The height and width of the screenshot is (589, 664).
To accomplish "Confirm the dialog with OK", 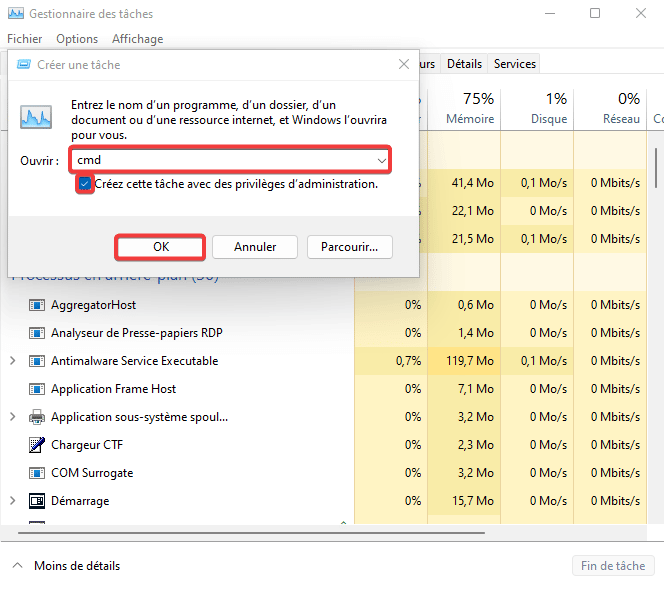I will coord(160,247).
